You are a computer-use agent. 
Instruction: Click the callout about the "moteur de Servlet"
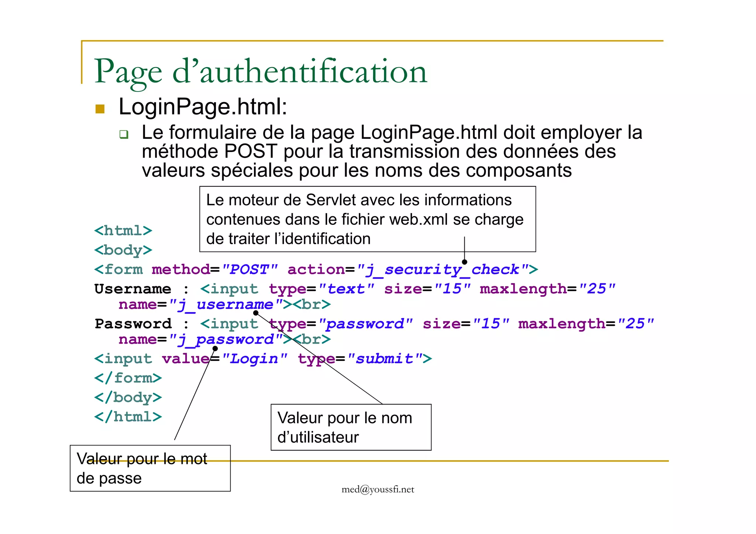[x=367, y=219]
